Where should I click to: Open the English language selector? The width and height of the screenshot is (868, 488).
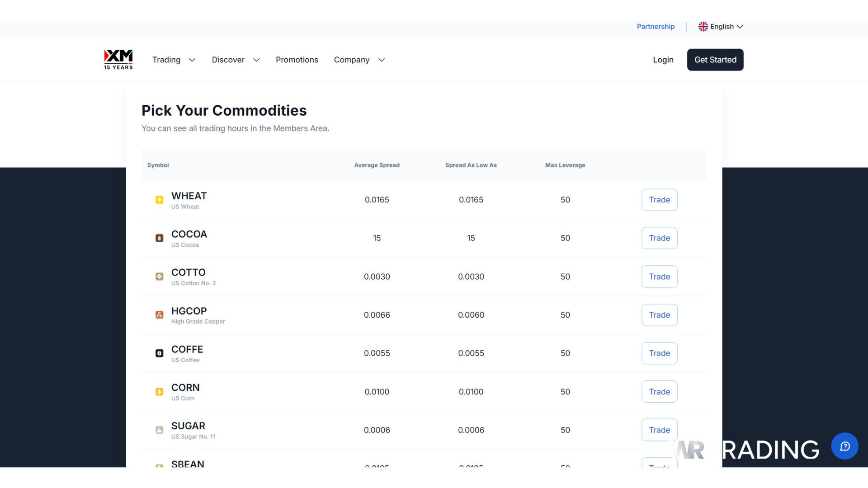pyautogui.click(x=721, y=27)
